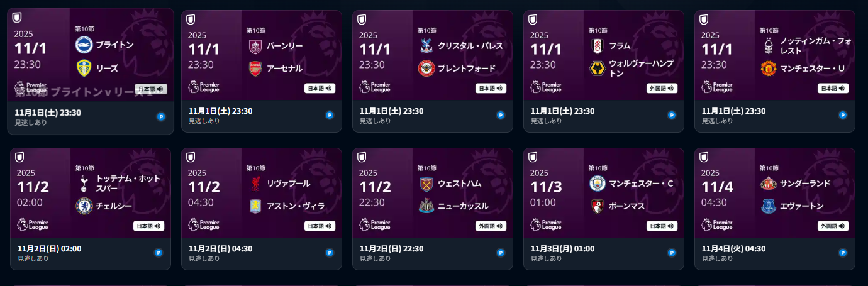Click 日本語 audio badge on Crystal Palace card
This screenshot has width=868, height=286.
point(491,89)
